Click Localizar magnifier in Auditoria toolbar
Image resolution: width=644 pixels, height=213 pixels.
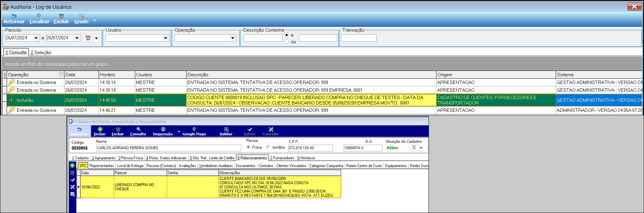click(x=39, y=16)
